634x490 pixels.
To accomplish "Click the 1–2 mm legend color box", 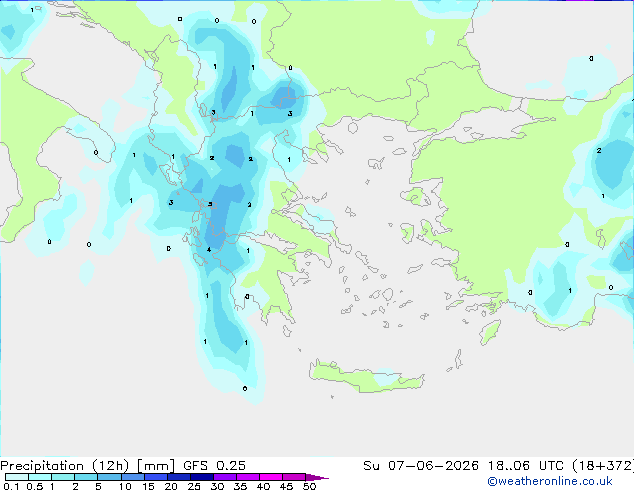I will coord(63,477).
